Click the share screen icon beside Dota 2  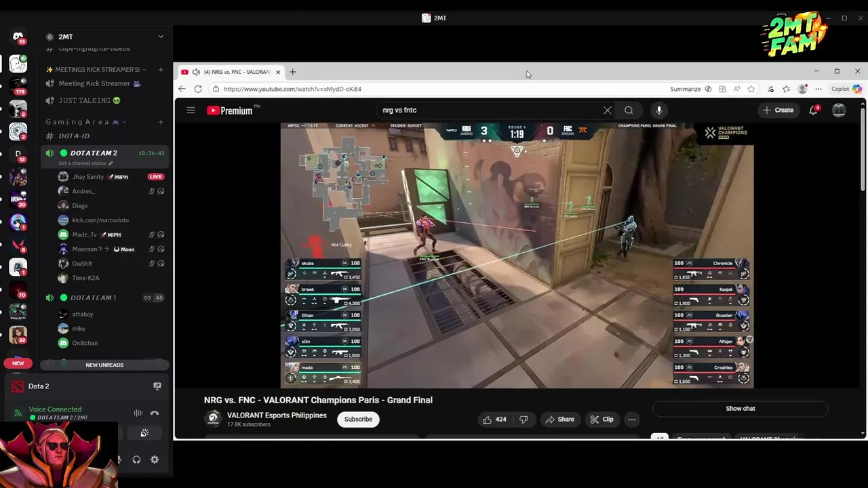pos(157,386)
